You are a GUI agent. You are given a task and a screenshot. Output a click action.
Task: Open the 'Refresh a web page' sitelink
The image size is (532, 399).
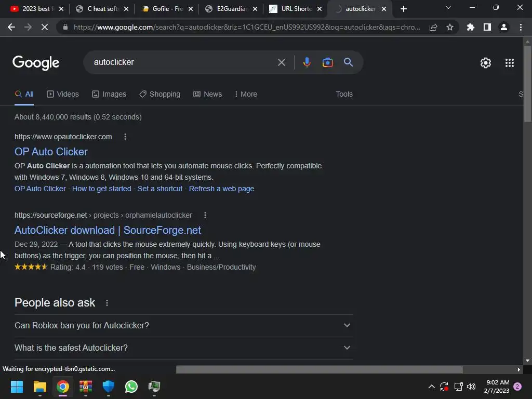221,189
